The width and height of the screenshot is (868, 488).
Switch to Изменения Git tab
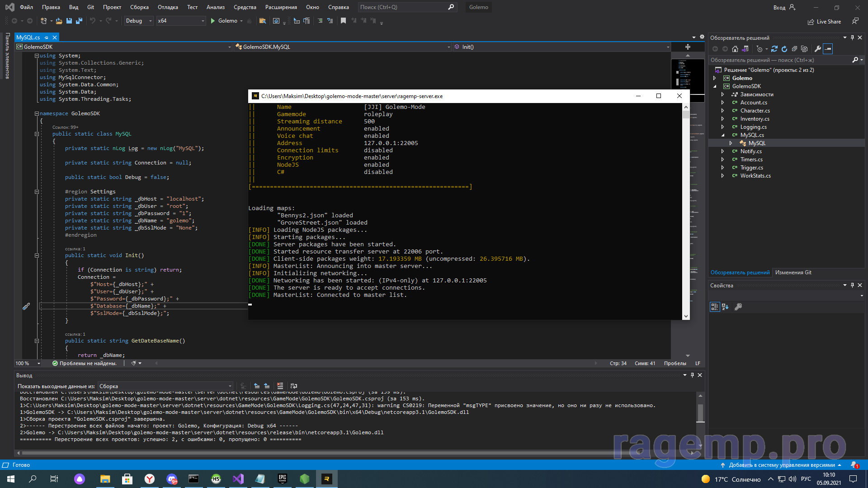pos(793,272)
